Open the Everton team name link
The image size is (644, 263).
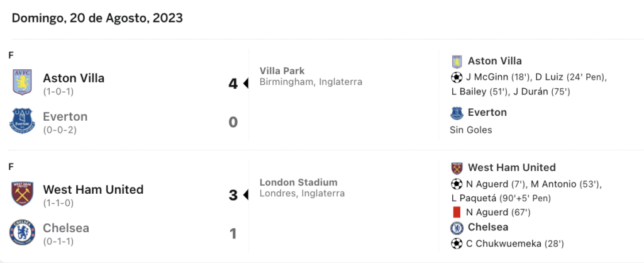[65, 116]
